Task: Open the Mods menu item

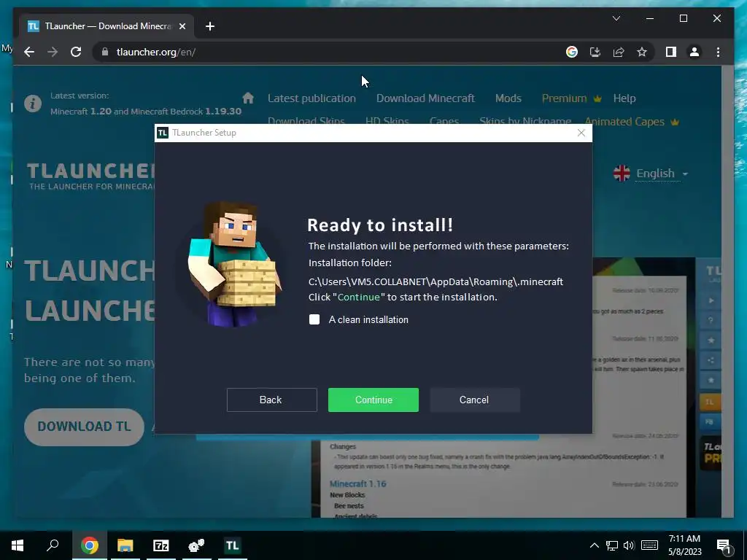Action: pyautogui.click(x=508, y=98)
